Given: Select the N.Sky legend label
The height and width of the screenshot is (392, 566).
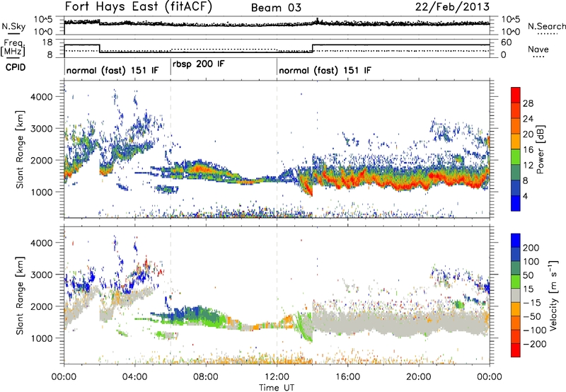Looking at the screenshot, I should pos(13,26).
